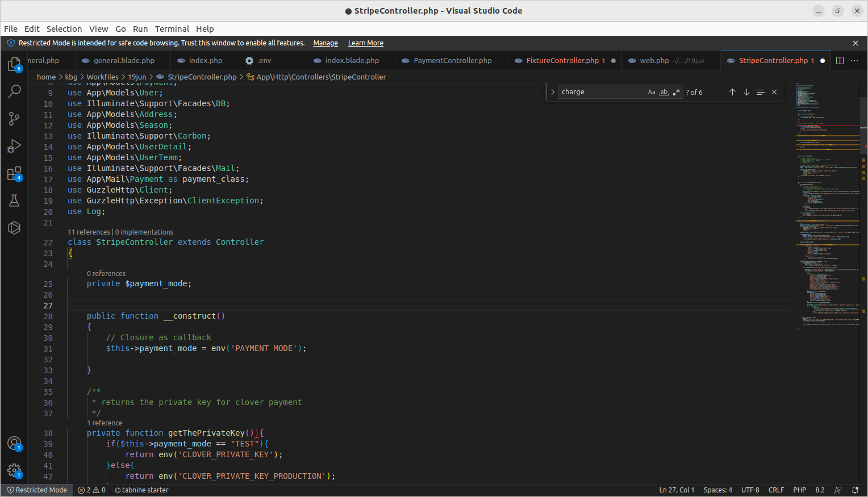This screenshot has height=497, width=868.
Task: Click breadcrumb home
Action: (46, 77)
